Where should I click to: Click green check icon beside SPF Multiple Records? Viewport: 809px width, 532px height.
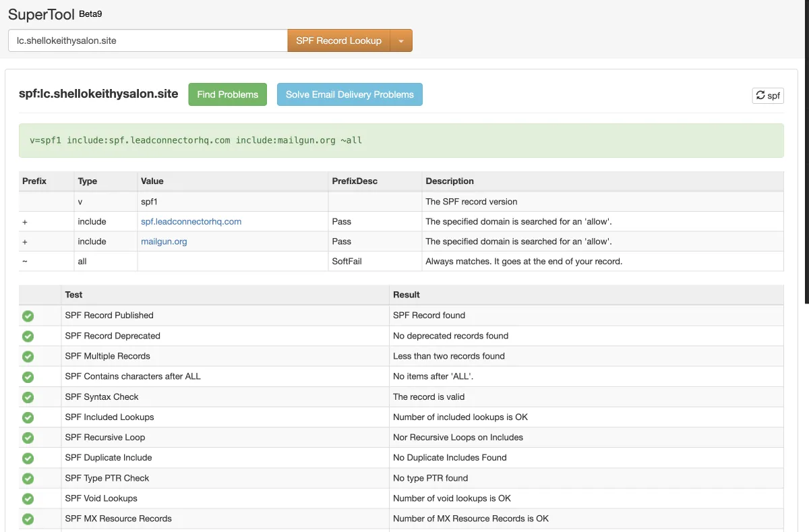[x=28, y=356]
